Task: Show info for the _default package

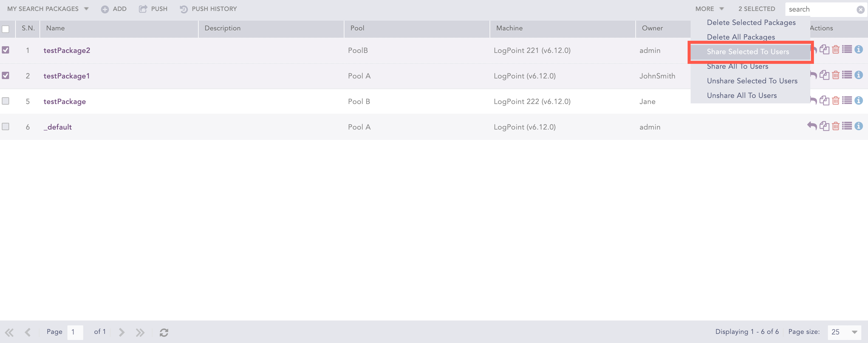Action: (859, 126)
